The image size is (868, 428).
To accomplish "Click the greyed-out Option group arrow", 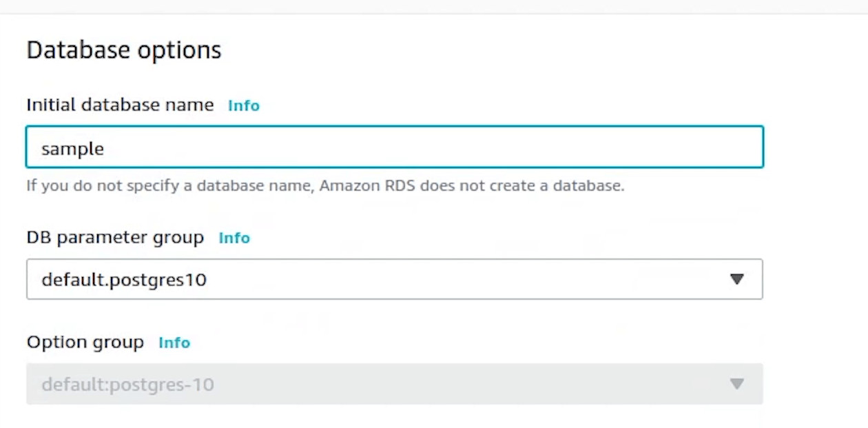I will point(737,384).
